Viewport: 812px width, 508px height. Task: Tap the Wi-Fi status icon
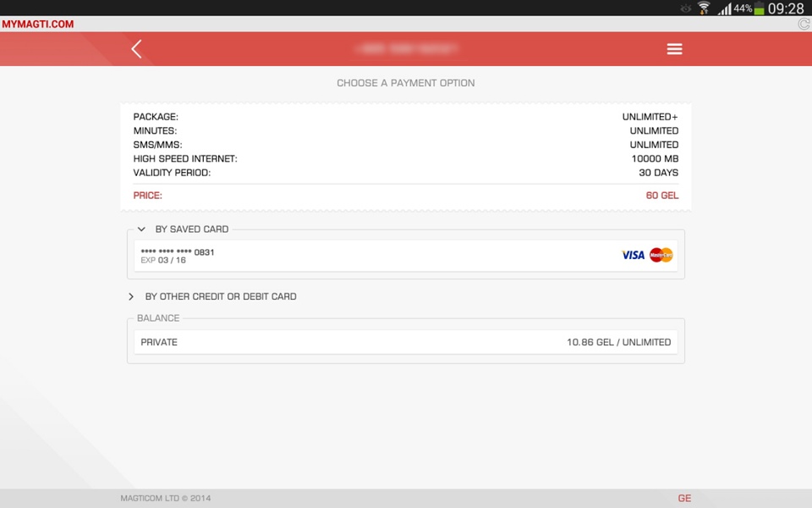coord(704,8)
